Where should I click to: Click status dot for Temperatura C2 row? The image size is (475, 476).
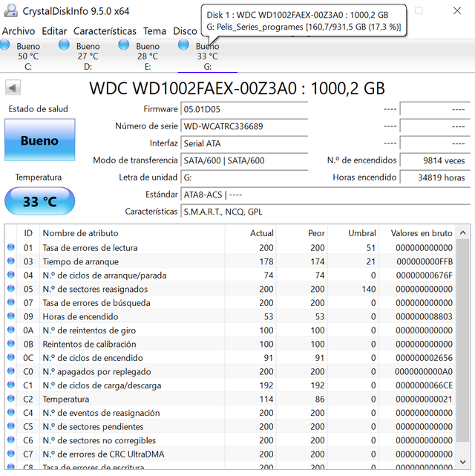point(11,398)
